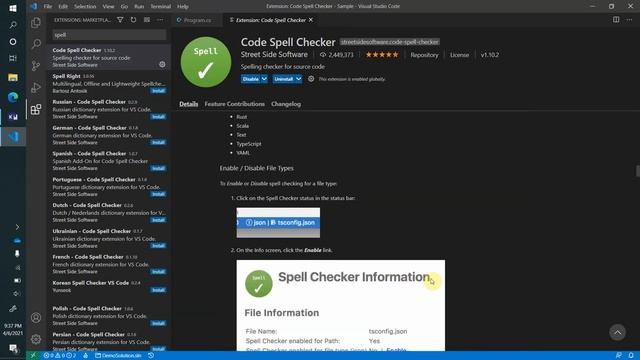Click VS Code logo in title bar
This screenshot has height=360, width=640.
(34, 6)
